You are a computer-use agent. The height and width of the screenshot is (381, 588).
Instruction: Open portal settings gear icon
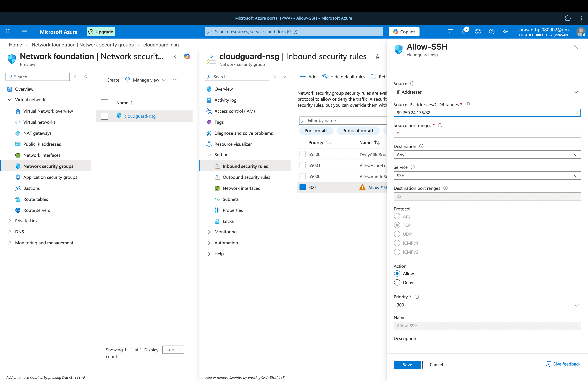[x=478, y=32]
